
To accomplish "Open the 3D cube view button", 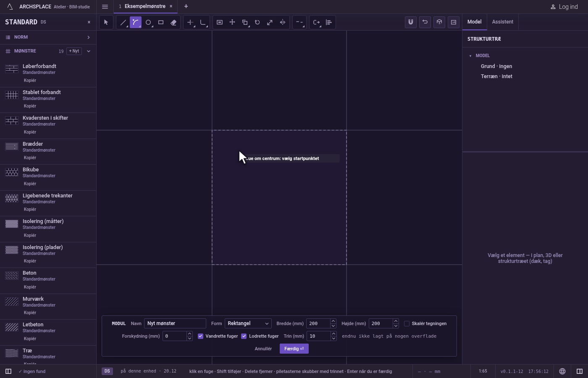I will coord(439,22).
